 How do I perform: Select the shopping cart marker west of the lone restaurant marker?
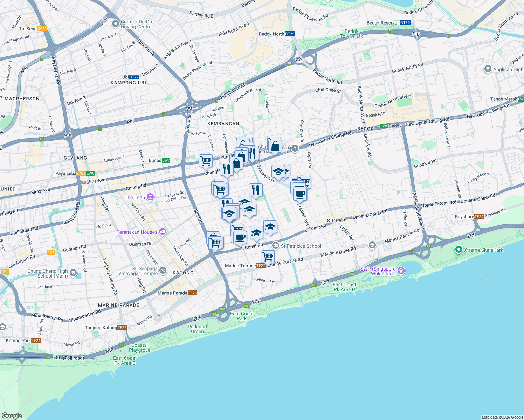pyautogui.click(x=220, y=189)
